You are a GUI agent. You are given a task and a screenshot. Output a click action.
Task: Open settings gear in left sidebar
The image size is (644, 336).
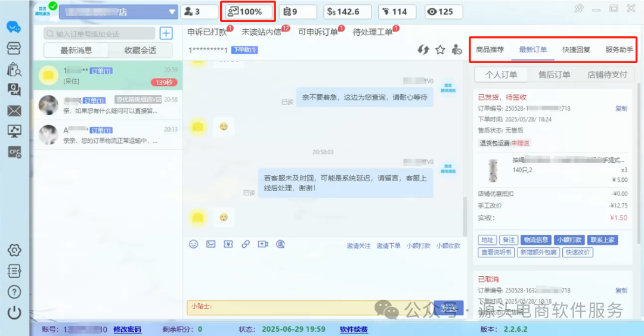14,250
